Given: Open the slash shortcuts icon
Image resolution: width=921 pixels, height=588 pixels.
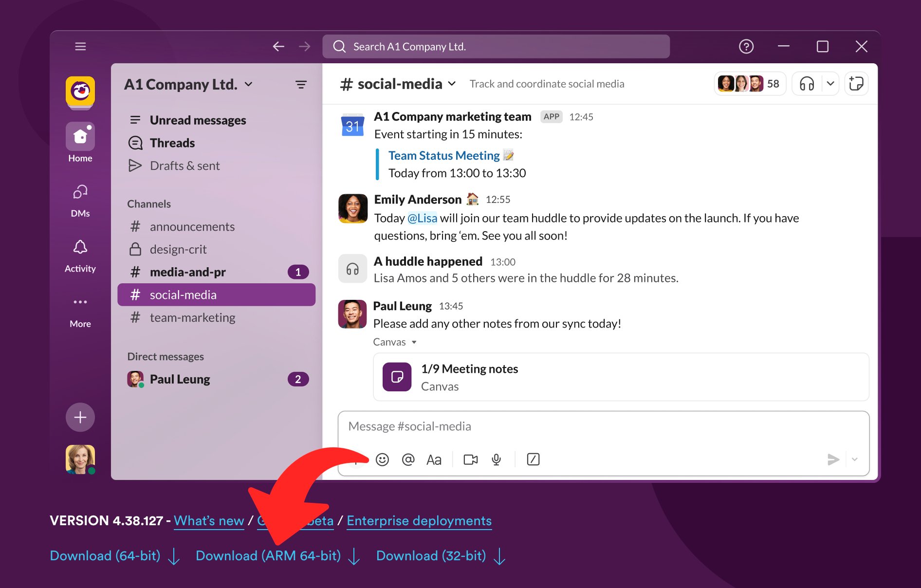Looking at the screenshot, I should click(533, 459).
